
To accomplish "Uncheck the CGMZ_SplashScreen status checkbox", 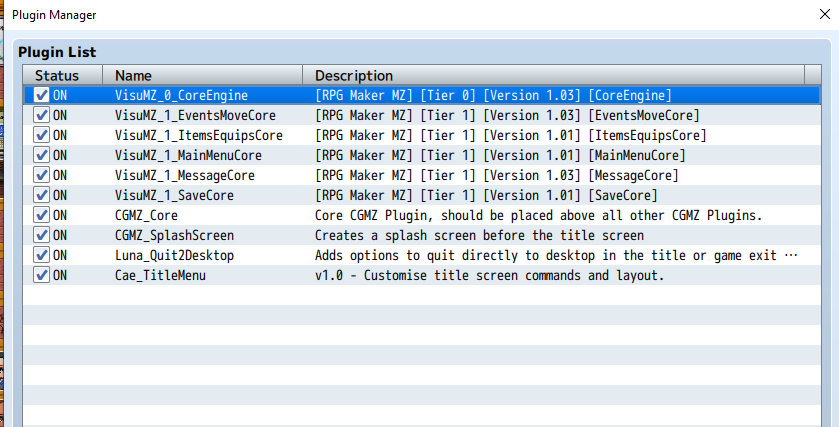I will (x=41, y=235).
